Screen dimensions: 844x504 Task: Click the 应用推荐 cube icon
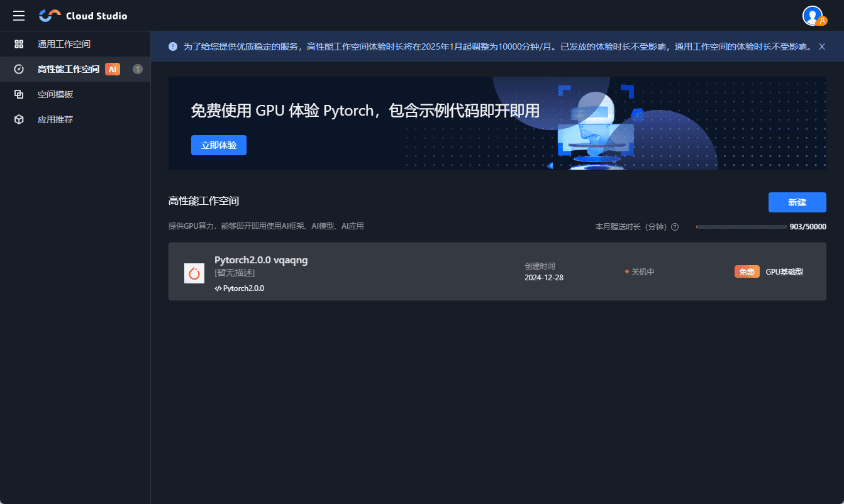pyautogui.click(x=19, y=119)
